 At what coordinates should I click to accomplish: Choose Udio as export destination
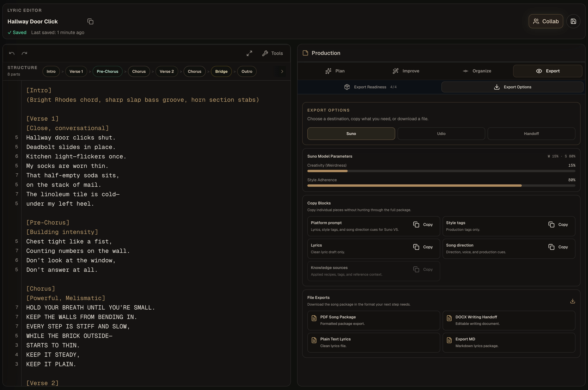coord(441,134)
